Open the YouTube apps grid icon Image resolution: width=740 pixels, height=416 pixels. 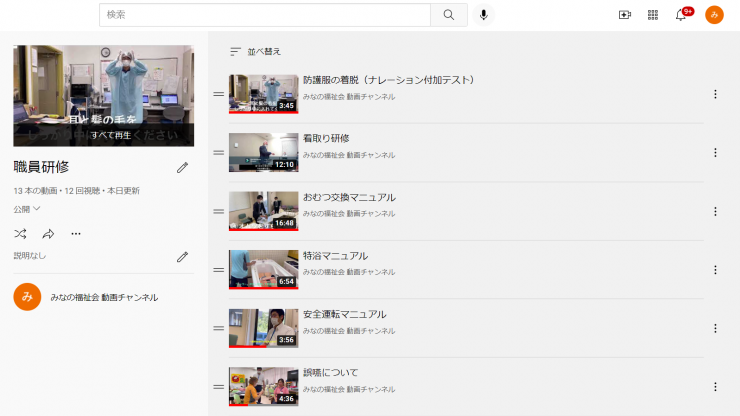pyautogui.click(x=653, y=15)
